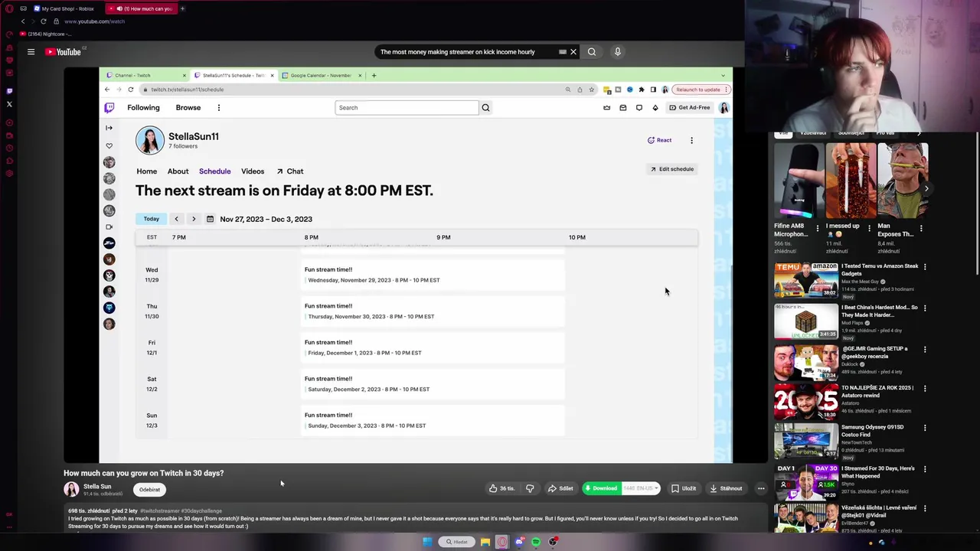Click the schedule Today button

(152, 219)
